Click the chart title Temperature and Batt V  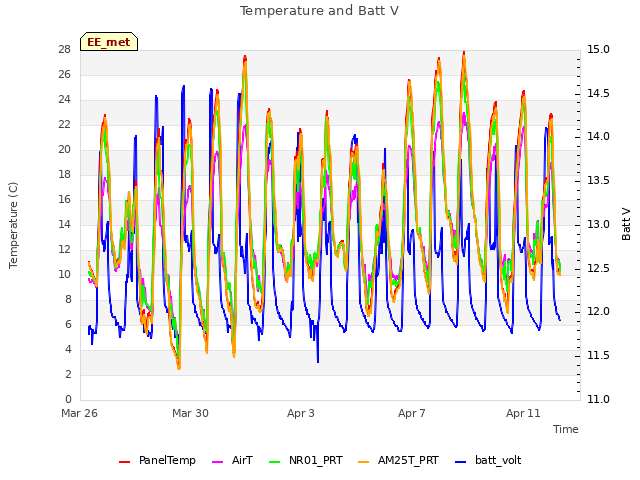(x=319, y=11)
